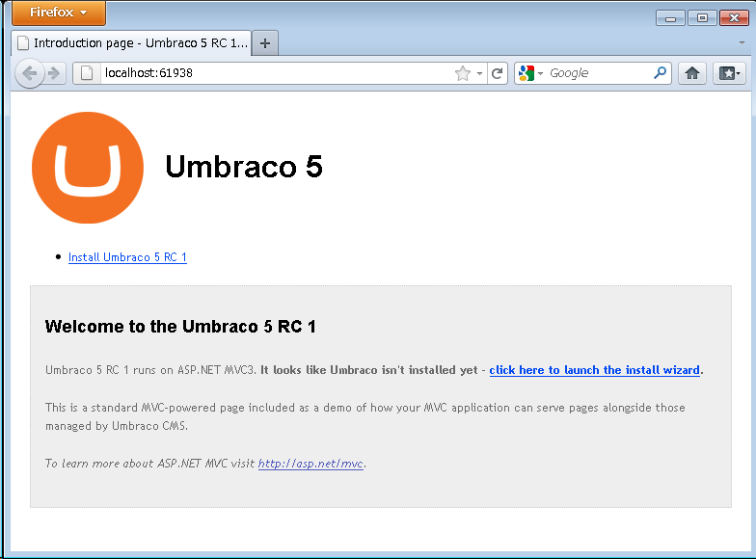756x559 pixels.
Task: Go to the home page icon
Action: (x=692, y=73)
